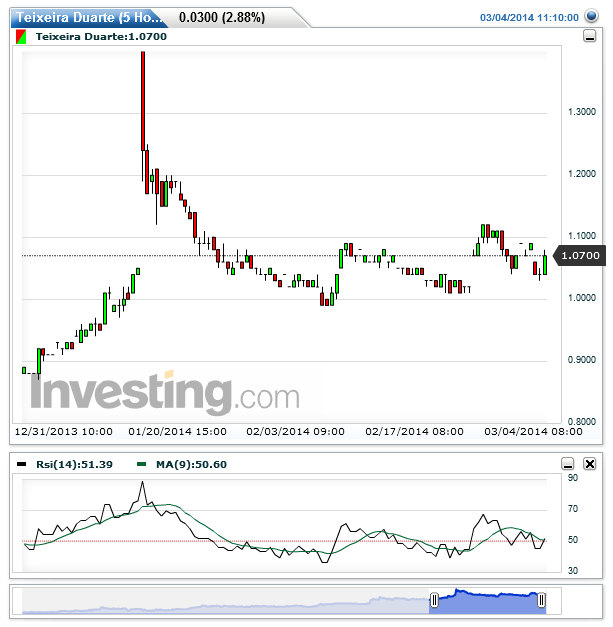
Task: Click the 0.0300 (2.88%) change value
Action: (222, 18)
